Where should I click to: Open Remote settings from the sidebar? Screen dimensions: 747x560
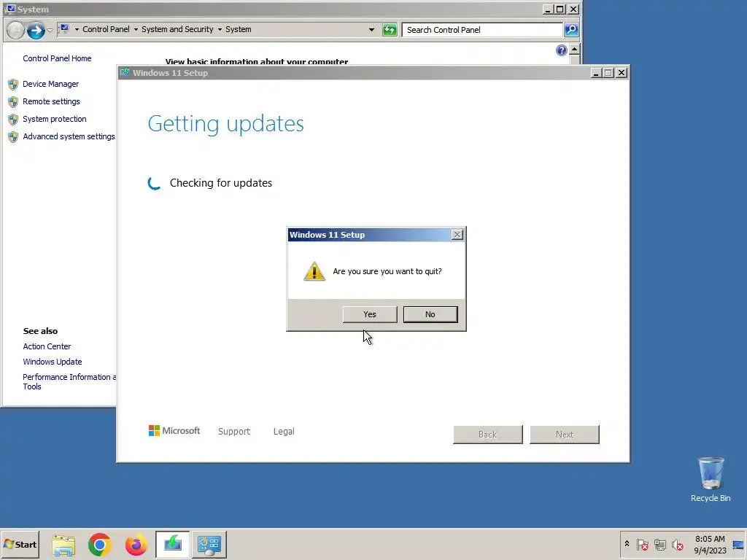(51, 101)
